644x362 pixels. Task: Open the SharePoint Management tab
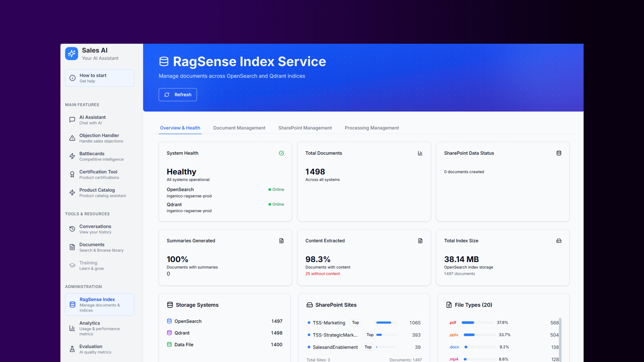[x=305, y=128]
